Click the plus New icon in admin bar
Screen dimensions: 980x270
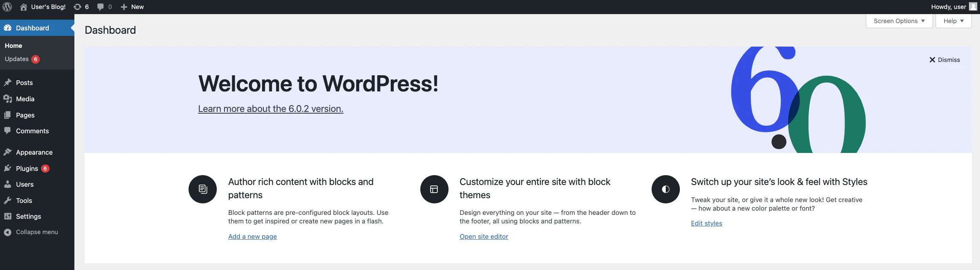124,7
